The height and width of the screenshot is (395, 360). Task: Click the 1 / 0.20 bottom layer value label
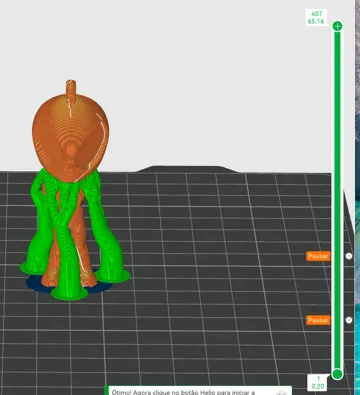tap(318, 382)
